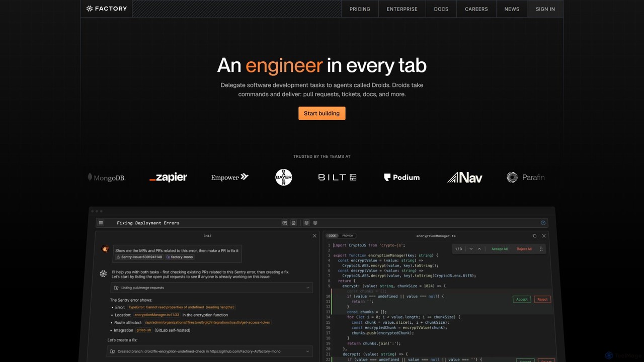The image size is (644, 362).
Task: Open the hamburger menu beside Fixing Deployment Errors
Action: click(x=101, y=223)
